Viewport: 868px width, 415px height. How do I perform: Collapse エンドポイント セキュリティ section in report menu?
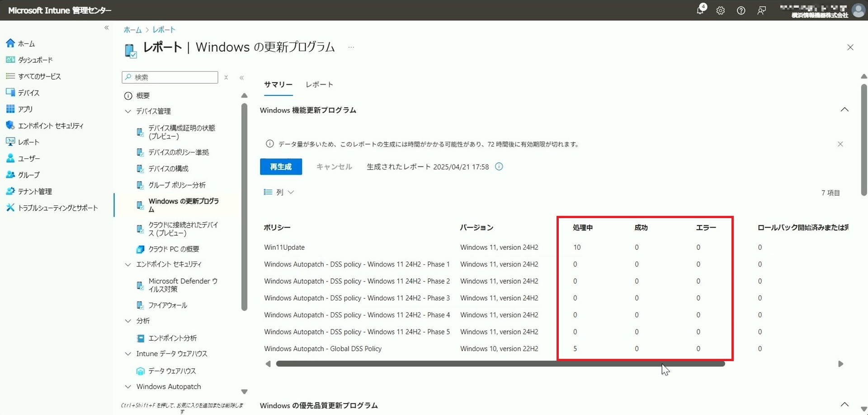coord(128,264)
